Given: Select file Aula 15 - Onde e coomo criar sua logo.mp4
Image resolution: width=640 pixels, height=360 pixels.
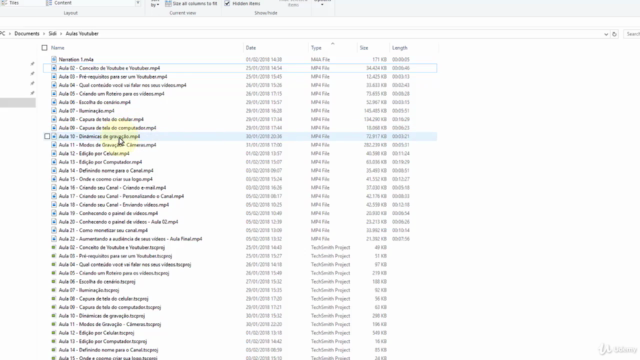Looking at the screenshot, I should (105, 179).
